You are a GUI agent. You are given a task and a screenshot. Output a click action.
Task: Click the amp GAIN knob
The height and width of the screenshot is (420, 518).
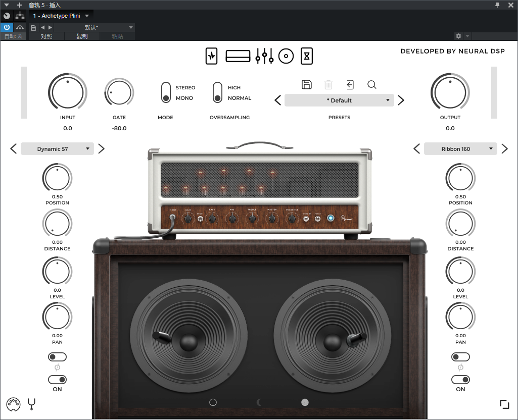coord(188,218)
